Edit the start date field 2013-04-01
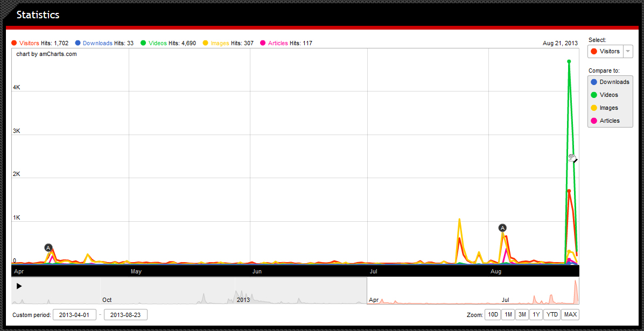Screen dimensions: 644x331 pyautogui.click(x=75, y=315)
